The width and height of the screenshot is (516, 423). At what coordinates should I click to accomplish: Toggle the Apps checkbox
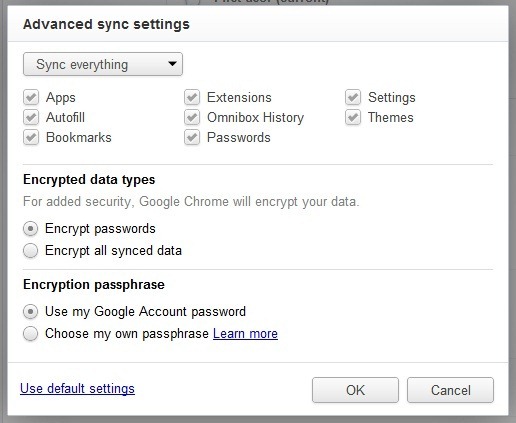pos(31,97)
